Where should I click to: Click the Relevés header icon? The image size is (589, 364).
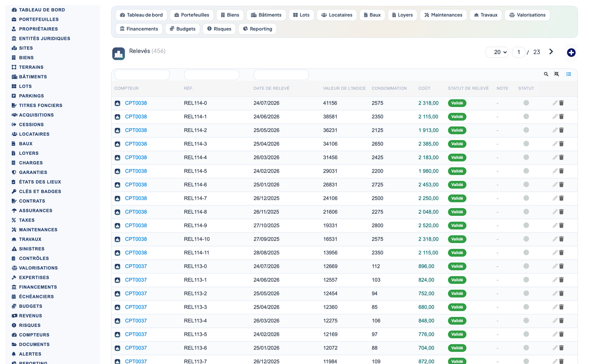coord(119,54)
